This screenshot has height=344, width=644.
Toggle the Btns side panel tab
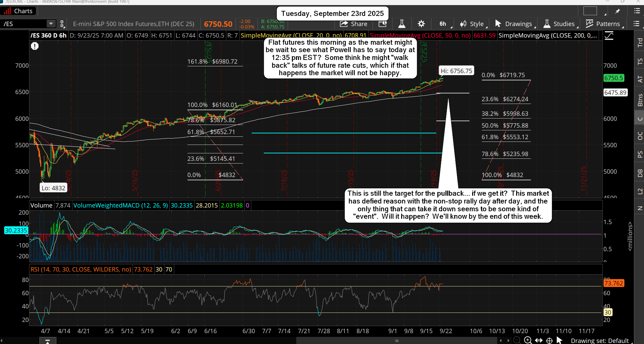pos(640,100)
